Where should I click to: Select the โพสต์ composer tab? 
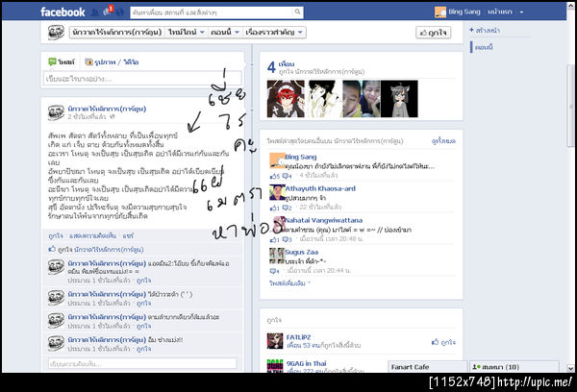coord(62,61)
